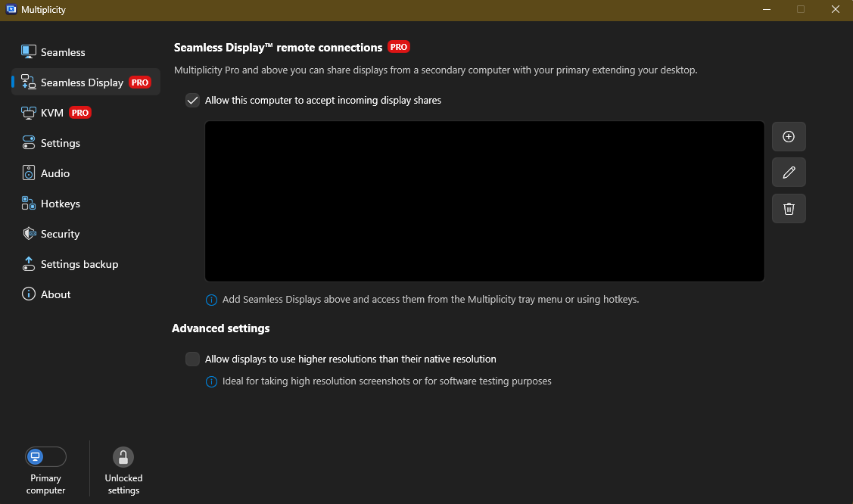Open the Security page

pyautogui.click(x=60, y=234)
